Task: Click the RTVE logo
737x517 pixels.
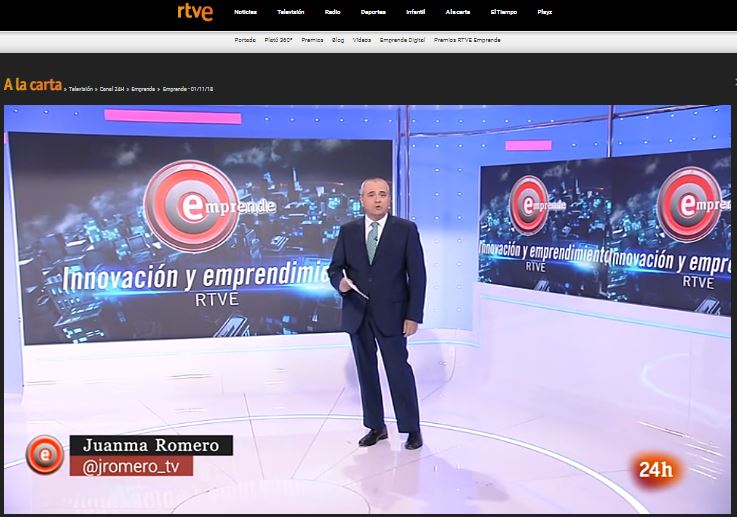Action: (195, 12)
